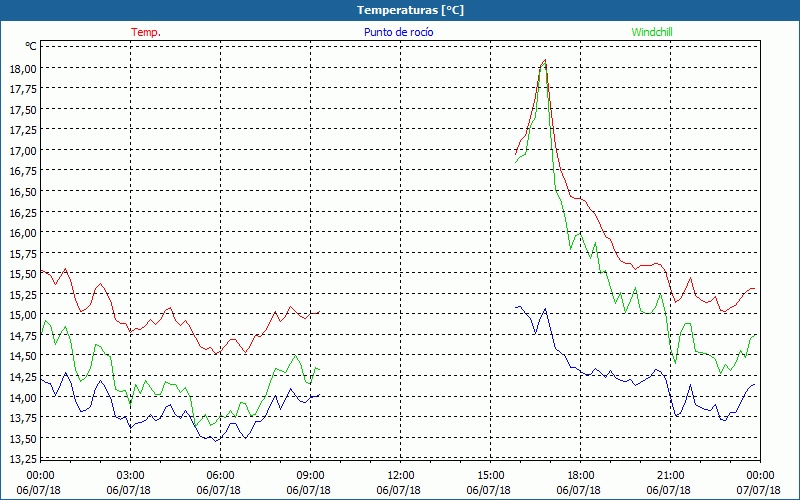Click the 13,50 y-axis value
The width and height of the screenshot is (800, 500).
pos(23,438)
